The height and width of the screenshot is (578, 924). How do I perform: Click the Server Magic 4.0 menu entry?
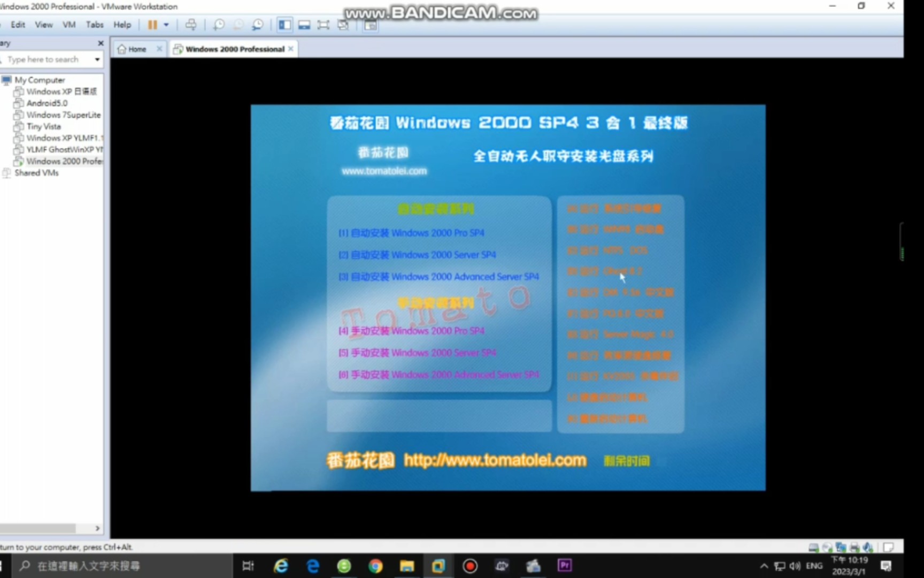[620, 334]
